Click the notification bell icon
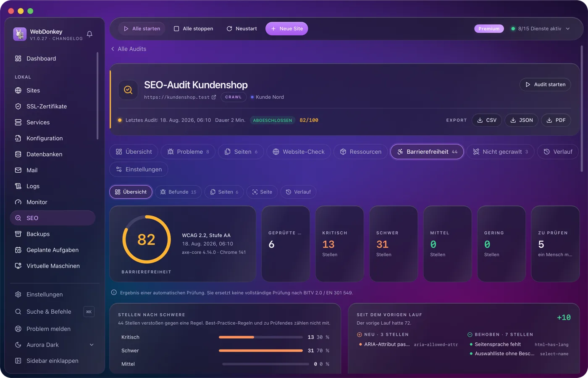Viewport: 588px width, 378px height. (89, 34)
